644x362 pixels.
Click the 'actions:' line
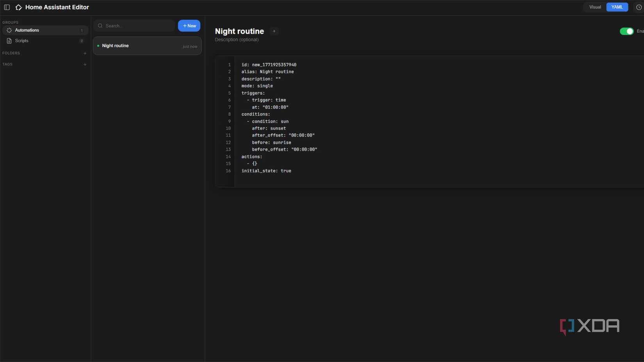252,157
